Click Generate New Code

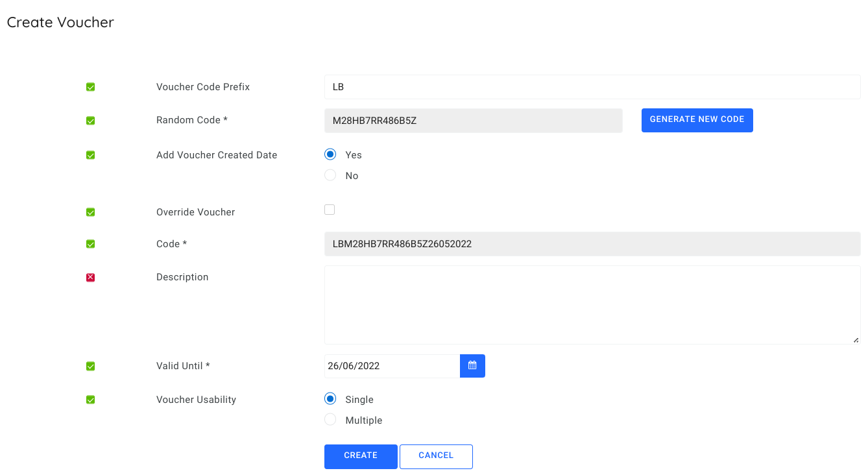click(697, 120)
